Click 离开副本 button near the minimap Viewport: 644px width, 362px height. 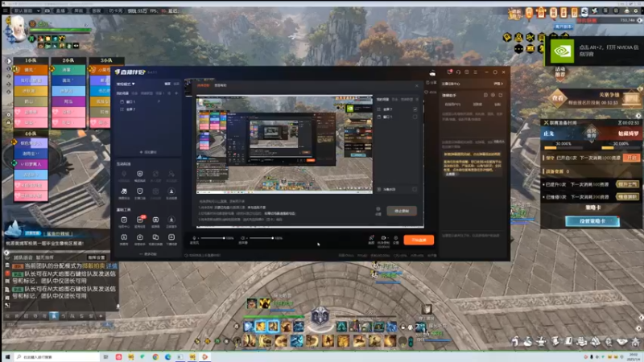pyautogui.click(x=563, y=27)
